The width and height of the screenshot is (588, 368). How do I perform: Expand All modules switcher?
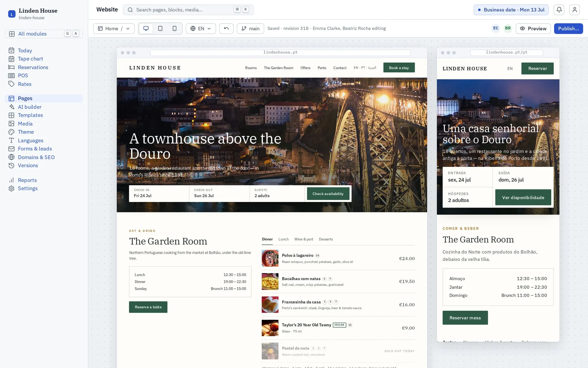tap(44, 34)
